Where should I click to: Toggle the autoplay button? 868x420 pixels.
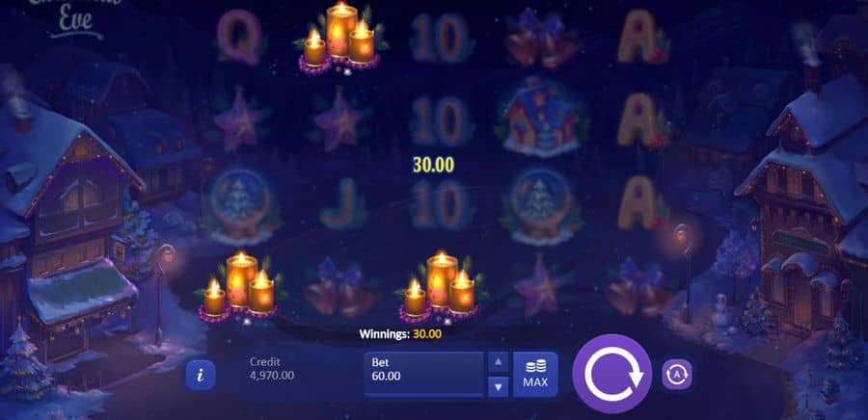[x=676, y=374]
